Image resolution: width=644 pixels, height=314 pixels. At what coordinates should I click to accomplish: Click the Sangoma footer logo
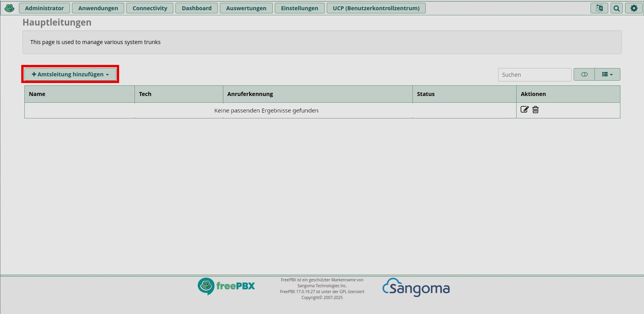click(x=416, y=288)
